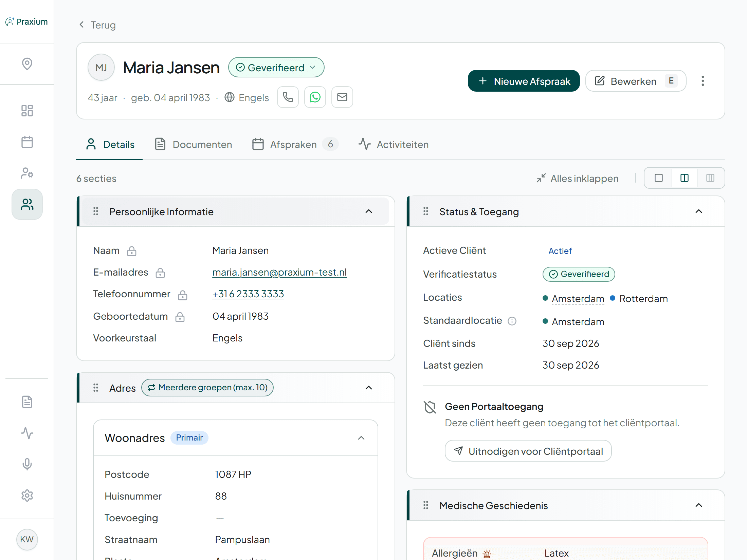The height and width of the screenshot is (560, 747).
Task: Collapse the Status & Toegang section
Action: point(699,211)
